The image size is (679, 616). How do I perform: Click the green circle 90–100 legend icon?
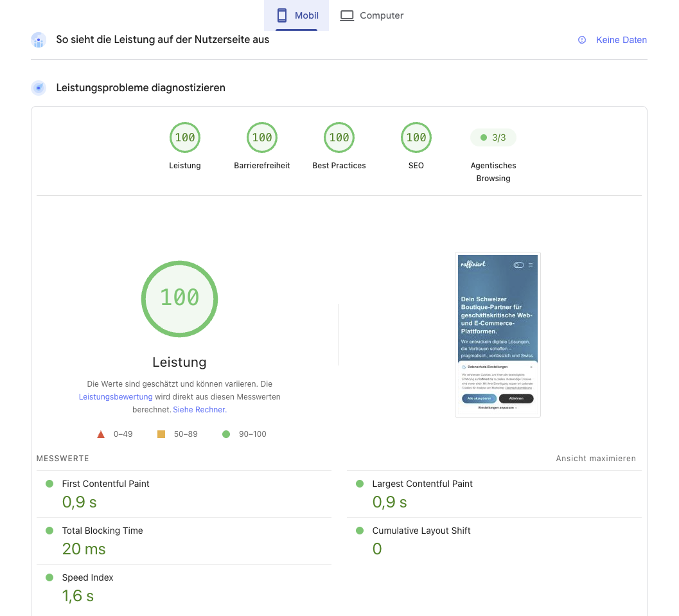tap(226, 434)
